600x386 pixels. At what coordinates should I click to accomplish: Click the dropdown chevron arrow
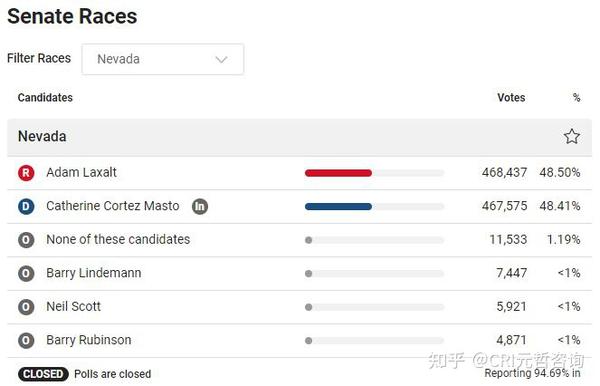click(x=221, y=60)
